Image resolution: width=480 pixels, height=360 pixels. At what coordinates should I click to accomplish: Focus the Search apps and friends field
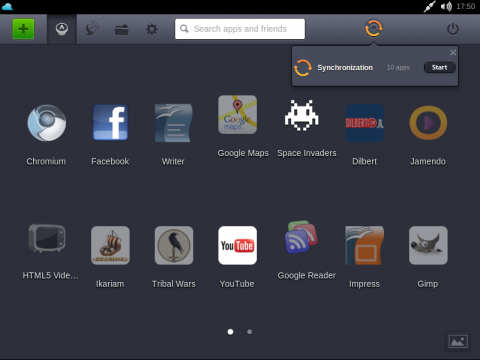click(x=240, y=29)
